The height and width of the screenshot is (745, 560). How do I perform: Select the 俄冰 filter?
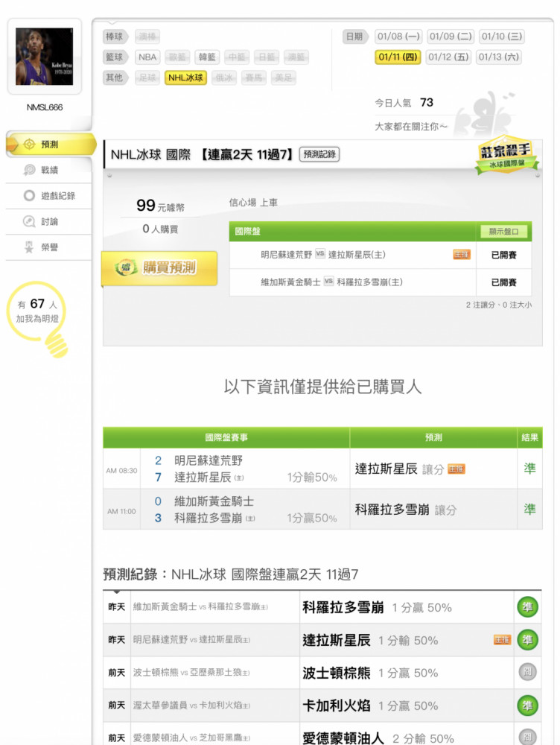(x=223, y=77)
